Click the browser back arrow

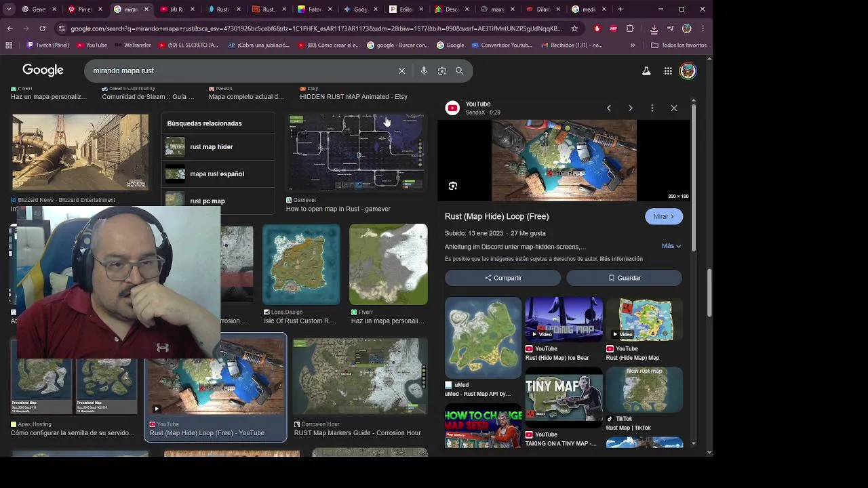(9, 28)
